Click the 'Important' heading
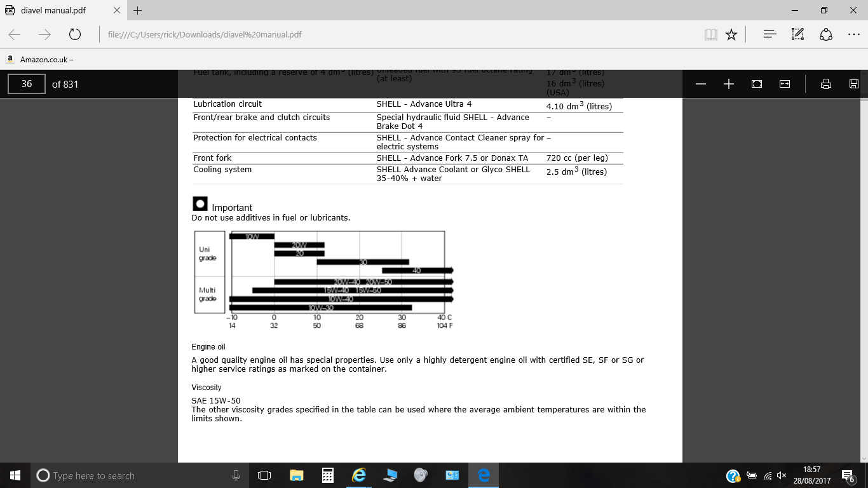This screenshot has height=488, width=868. pos(232,208)
